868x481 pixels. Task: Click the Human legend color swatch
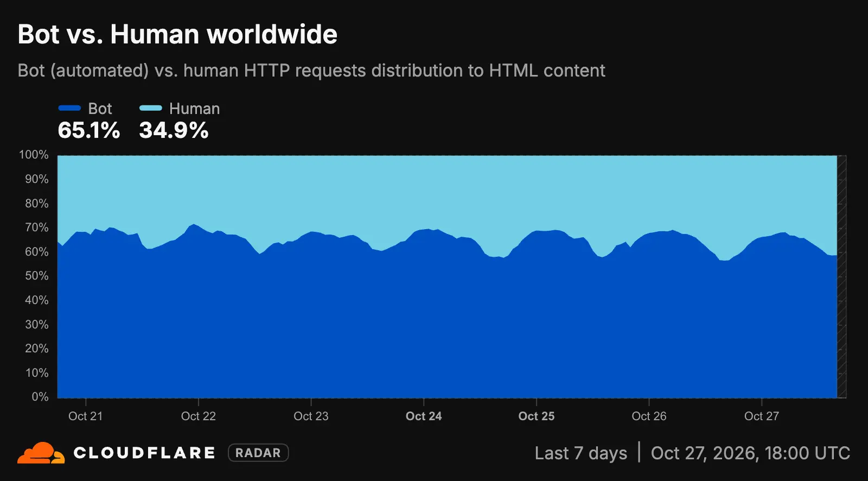click(x=151, y=108)
